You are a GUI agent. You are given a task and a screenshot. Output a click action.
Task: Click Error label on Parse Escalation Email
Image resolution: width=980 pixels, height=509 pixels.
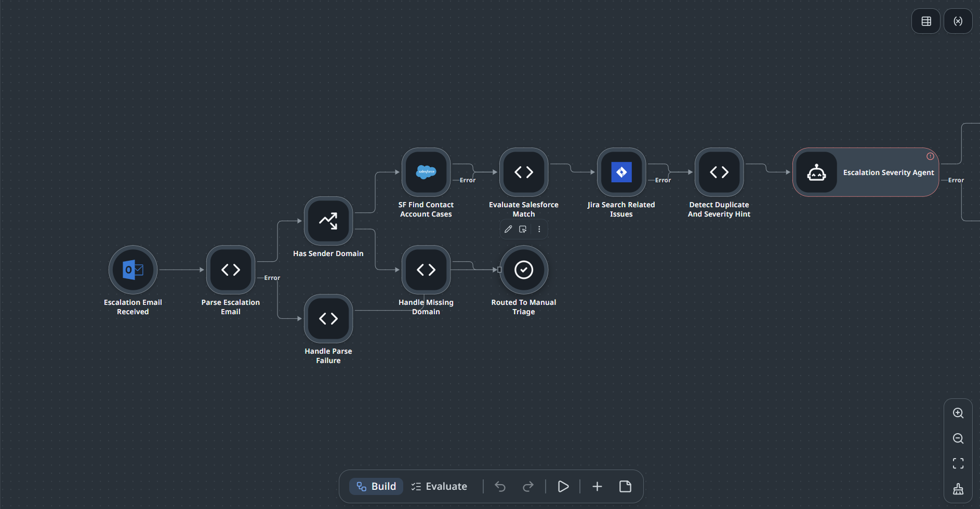pos(272,278)
